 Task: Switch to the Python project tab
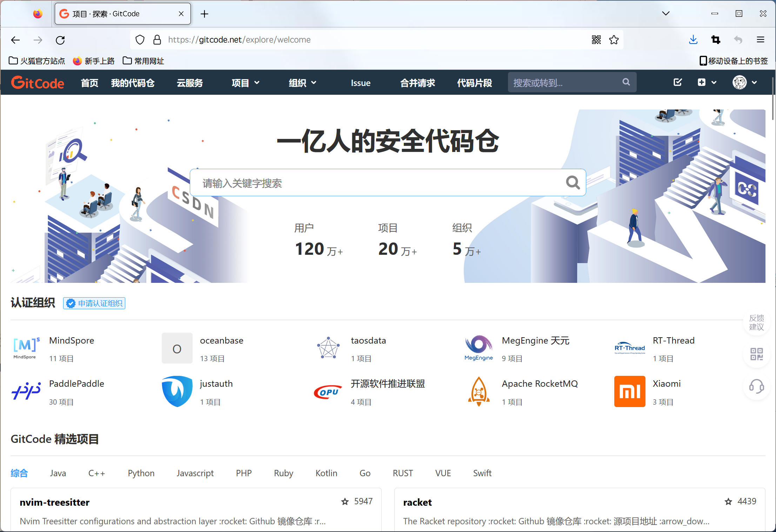(x=141, y=473)
